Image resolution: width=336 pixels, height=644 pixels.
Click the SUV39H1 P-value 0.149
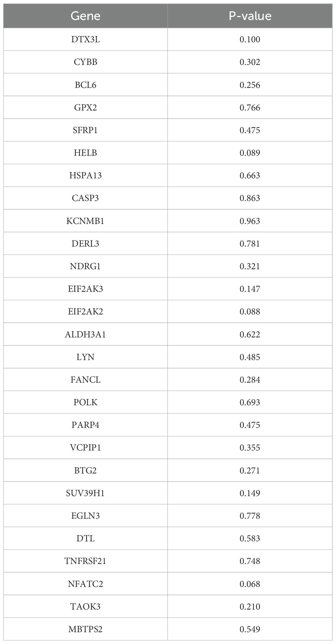coord(250,493)
